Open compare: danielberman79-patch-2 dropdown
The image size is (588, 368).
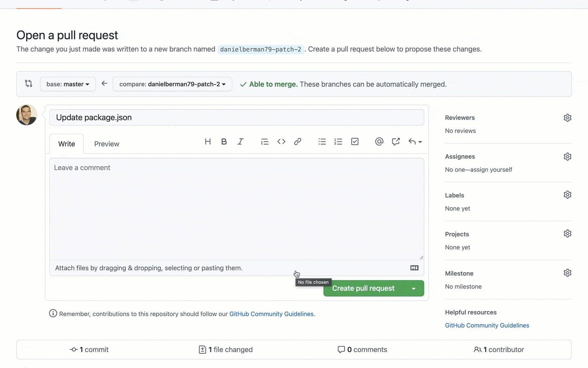click(x=172, y=84)
